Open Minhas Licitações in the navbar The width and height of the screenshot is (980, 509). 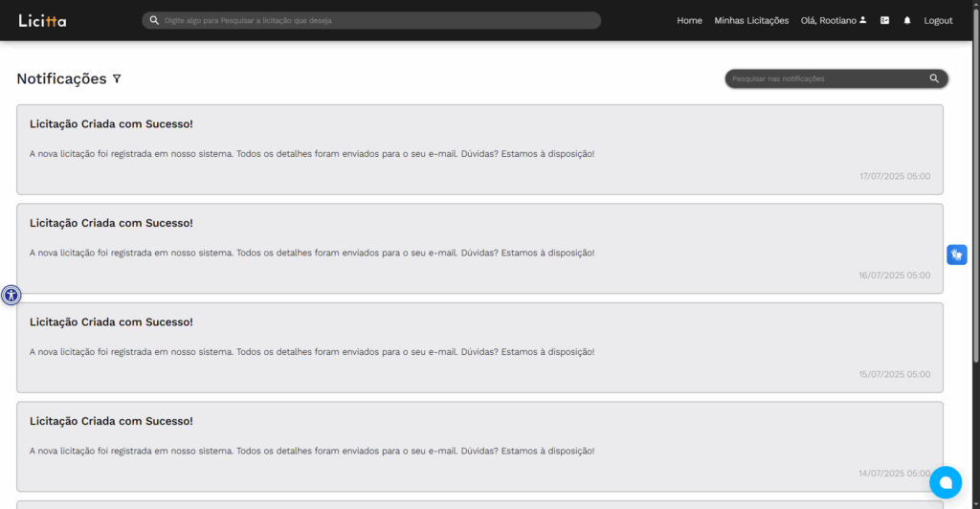click(x=751, y=21)
